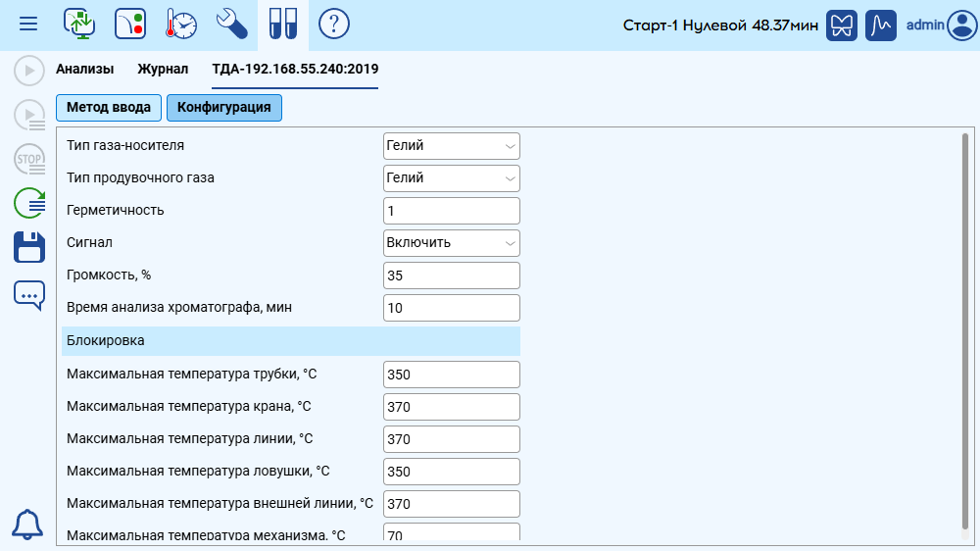
Task: Click the Конфигурация button
Action: tap(224, 108)
